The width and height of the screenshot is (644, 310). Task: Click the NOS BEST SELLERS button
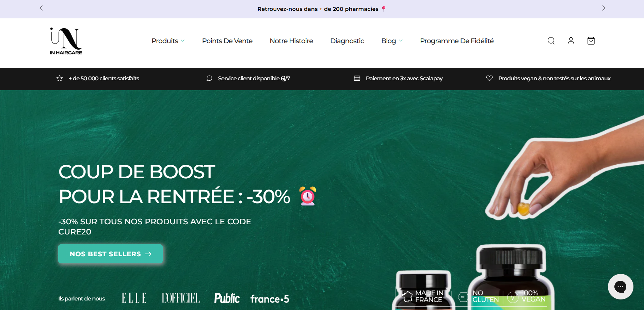click(x=110, y=254)
